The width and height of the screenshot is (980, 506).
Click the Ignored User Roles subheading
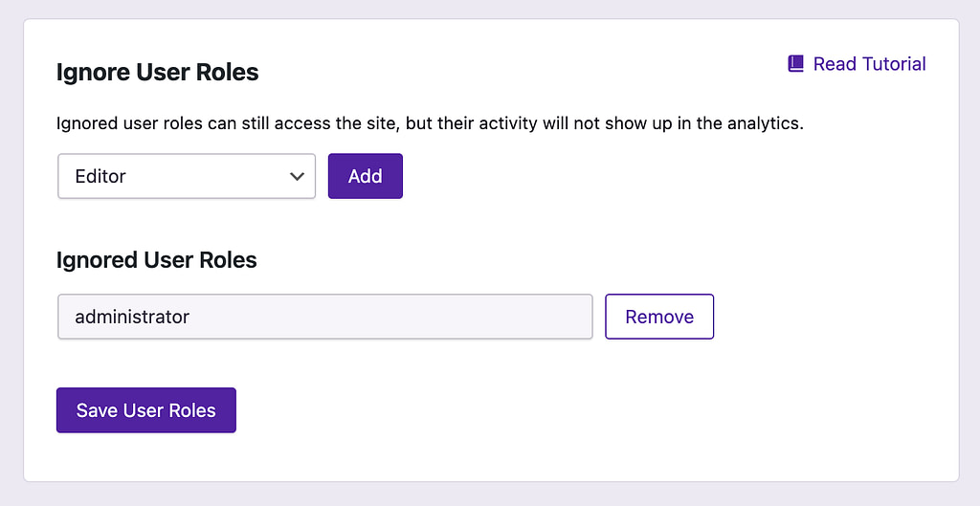click(157, 260)
